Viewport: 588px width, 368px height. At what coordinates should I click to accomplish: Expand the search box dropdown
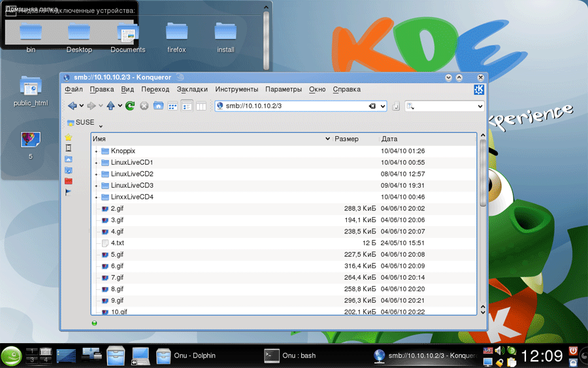pyautogui.click(x=480, y=107)
